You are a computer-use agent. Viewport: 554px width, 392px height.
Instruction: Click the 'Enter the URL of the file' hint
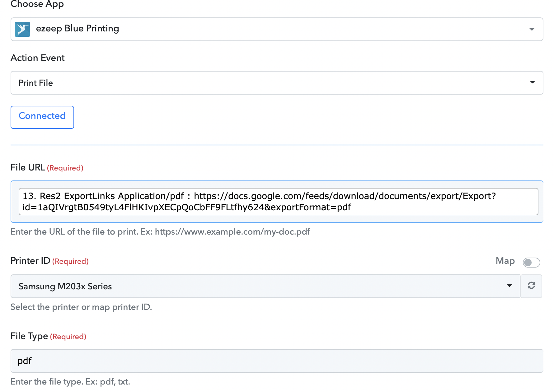(160, 232)
